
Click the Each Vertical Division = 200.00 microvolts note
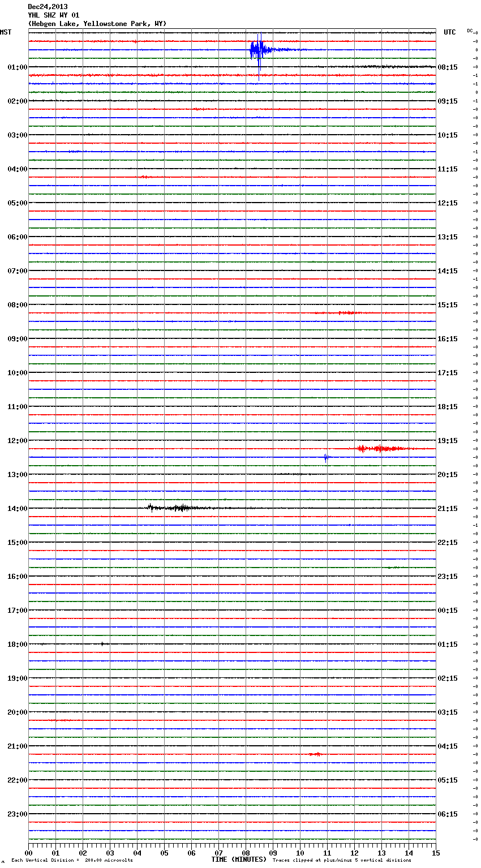[x=72, y=861]
